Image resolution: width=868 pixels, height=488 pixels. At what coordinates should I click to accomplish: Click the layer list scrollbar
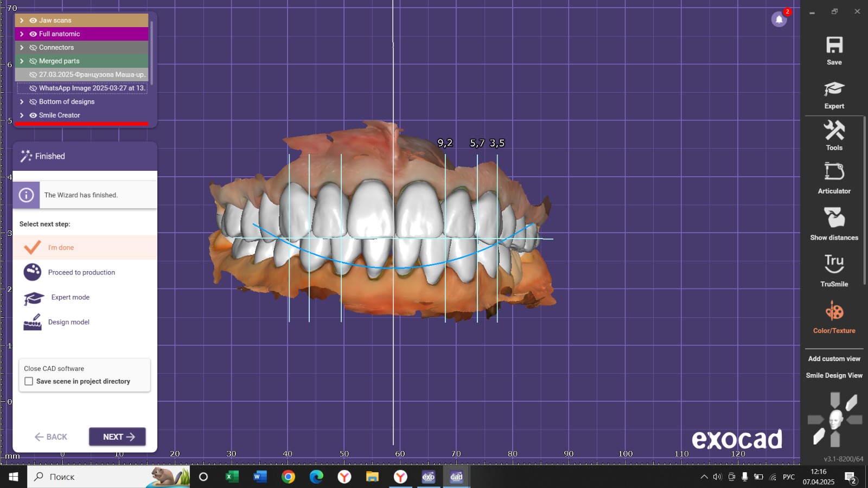pos(152,52)
